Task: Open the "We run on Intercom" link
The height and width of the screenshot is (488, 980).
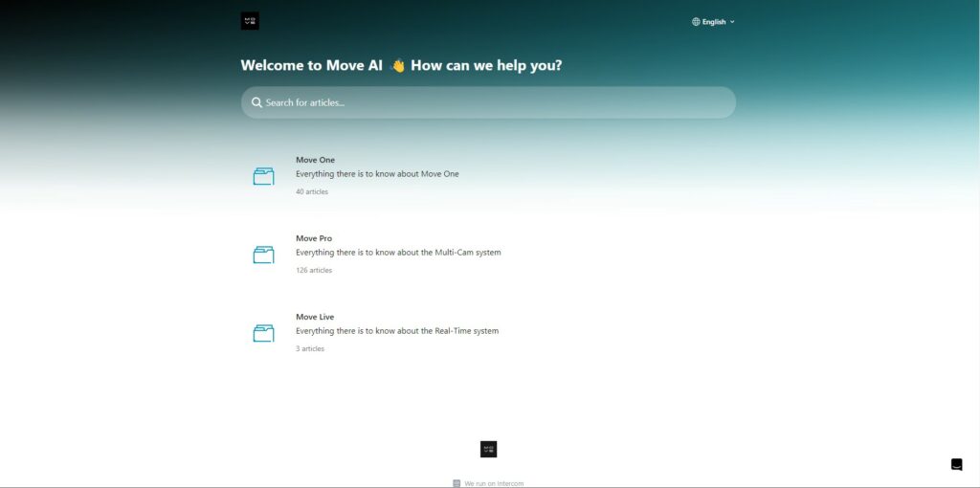Action: click(488, 483)
